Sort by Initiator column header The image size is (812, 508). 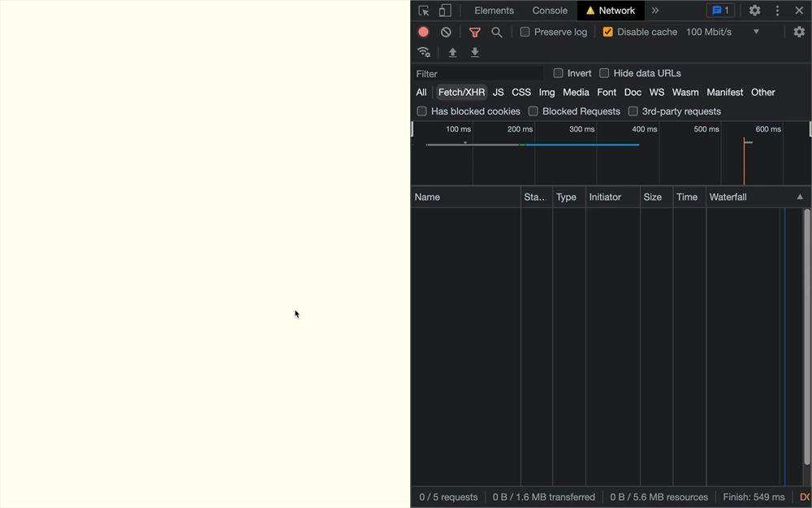point(612,197)
